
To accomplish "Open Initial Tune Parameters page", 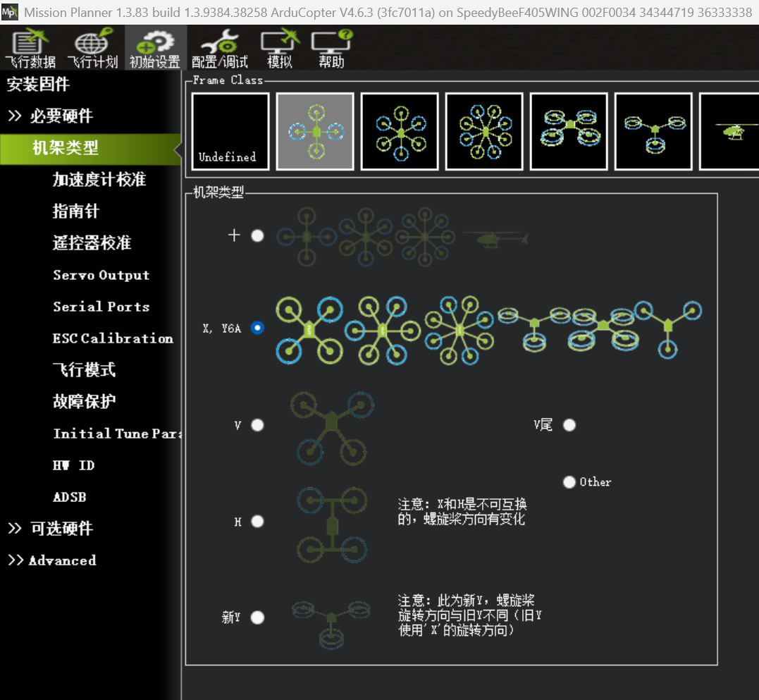I will (117, 434).
